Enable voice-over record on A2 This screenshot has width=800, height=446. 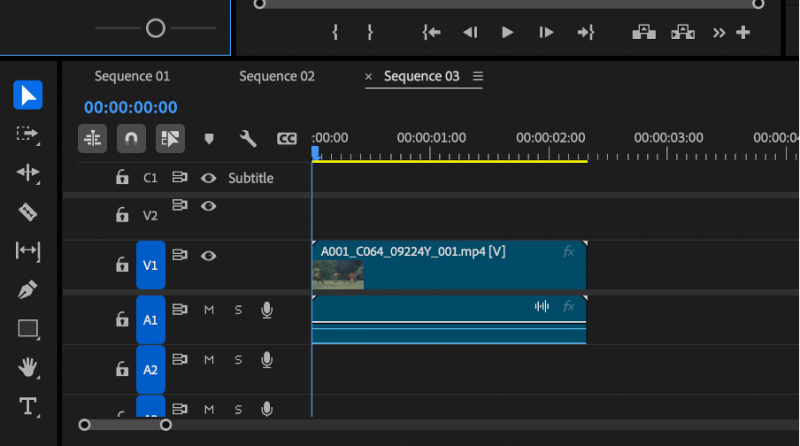[x=267, y=360]
